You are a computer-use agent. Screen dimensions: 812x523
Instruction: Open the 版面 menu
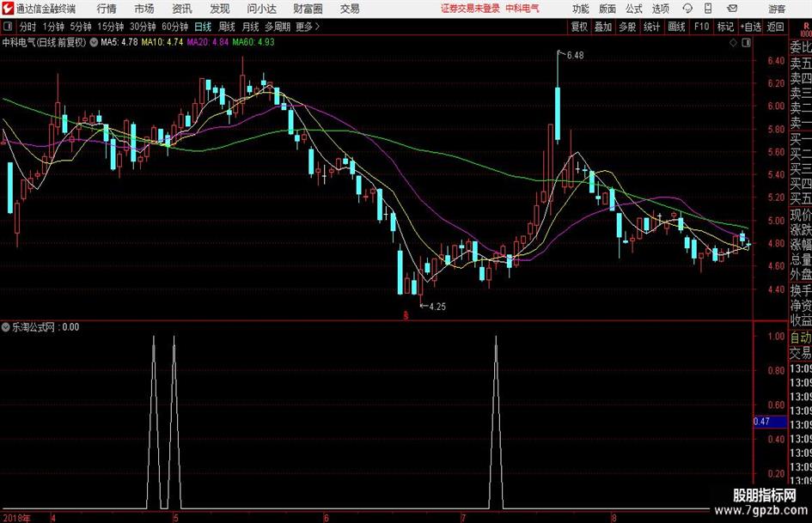[x=607, y=9]
